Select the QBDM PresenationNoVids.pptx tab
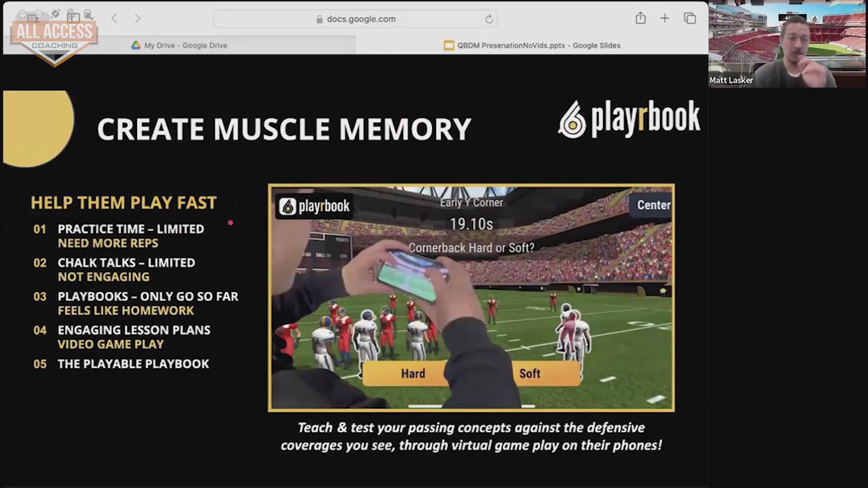The width and height of the screenshot is (868, 488). pos(532,45)
